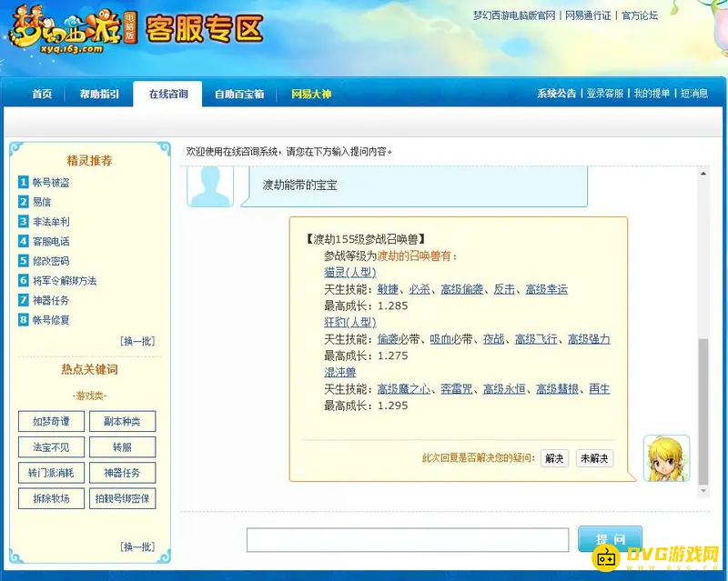Open the 高级慧根 skill link
Viewport: 728px width, 581px height.
(557, 389)
